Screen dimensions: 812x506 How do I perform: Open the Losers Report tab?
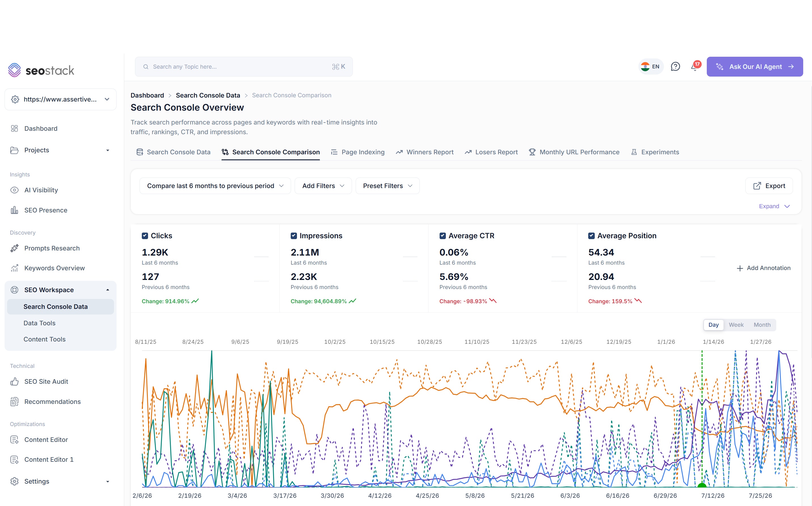pyautogui.click(x=491, y=152)
